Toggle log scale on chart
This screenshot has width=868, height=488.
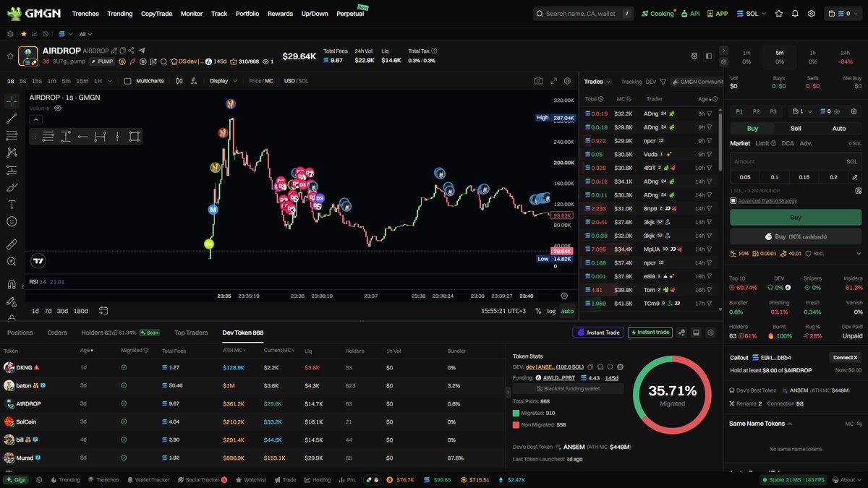pos(551,311)
